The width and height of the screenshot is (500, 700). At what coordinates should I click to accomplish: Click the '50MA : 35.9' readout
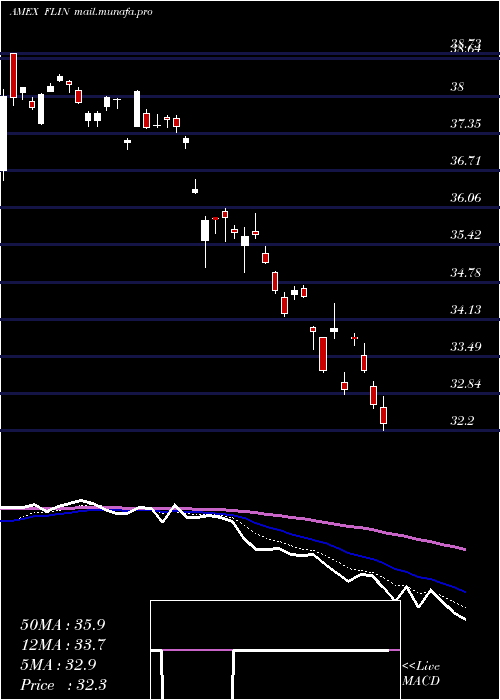pyautogui.click(x=63, y=625)
